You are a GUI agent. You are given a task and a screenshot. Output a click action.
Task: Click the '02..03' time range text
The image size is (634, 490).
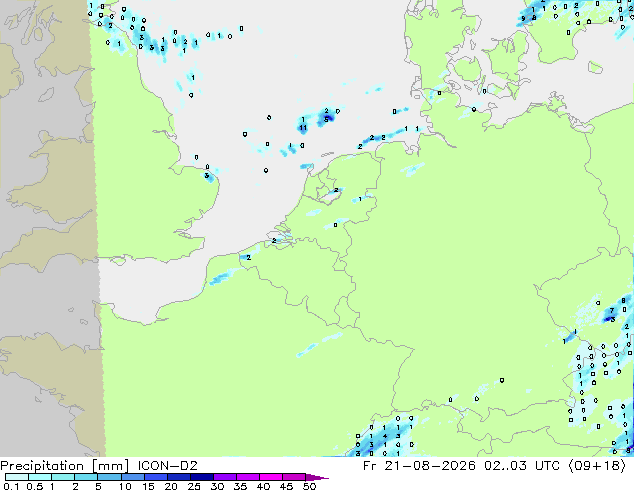[x=505, y=466]
